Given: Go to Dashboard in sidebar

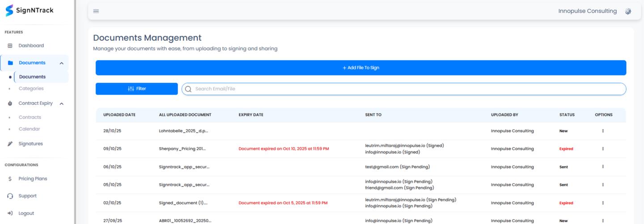Looking at the screenshot, I should [x=31, y=46].
